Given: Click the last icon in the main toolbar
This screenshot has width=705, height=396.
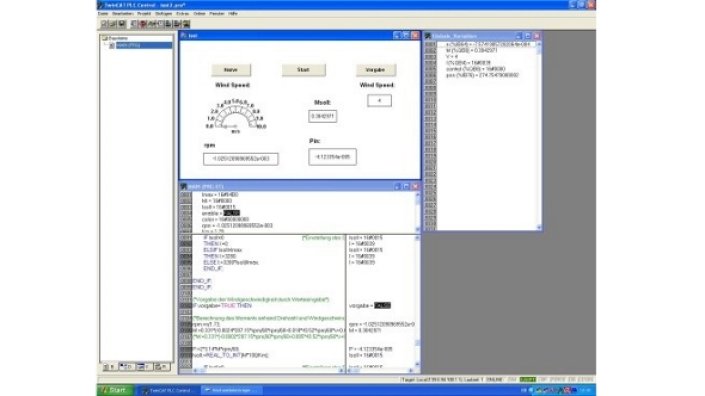Looking at the screenshot, I should [187, 24].
